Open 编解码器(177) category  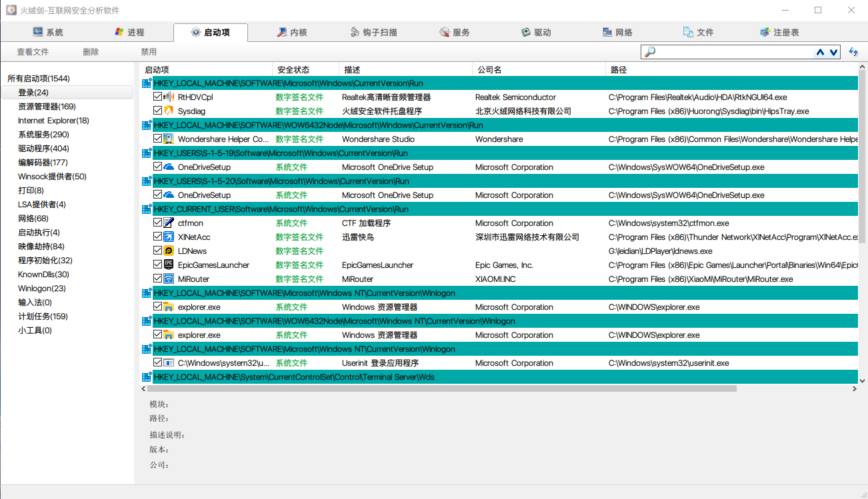(43, 163)
